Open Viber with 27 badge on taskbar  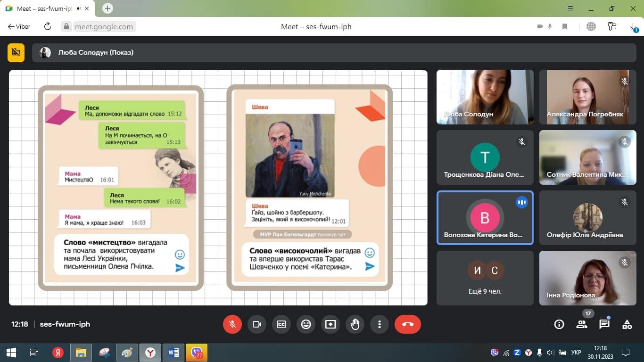197,353
